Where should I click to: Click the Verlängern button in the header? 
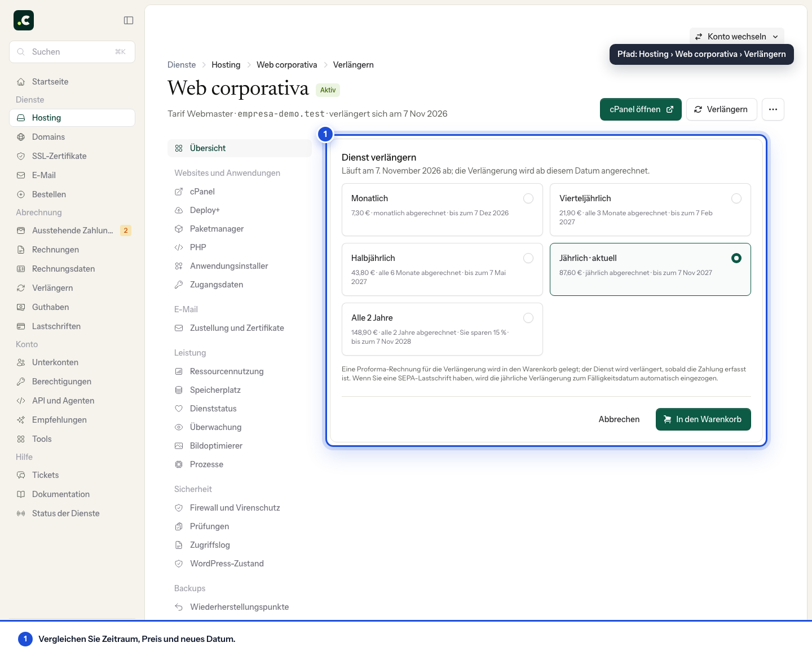pos(721,109)
